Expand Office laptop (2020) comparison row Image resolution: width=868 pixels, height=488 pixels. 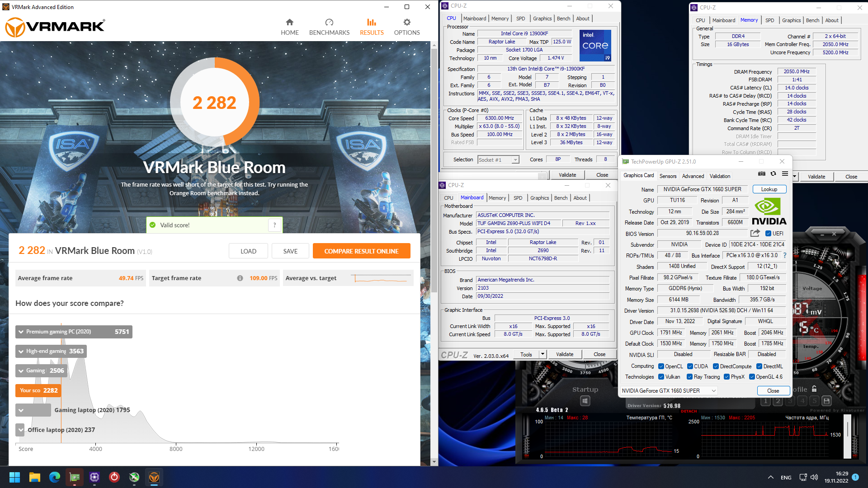[x=20, y=430]
